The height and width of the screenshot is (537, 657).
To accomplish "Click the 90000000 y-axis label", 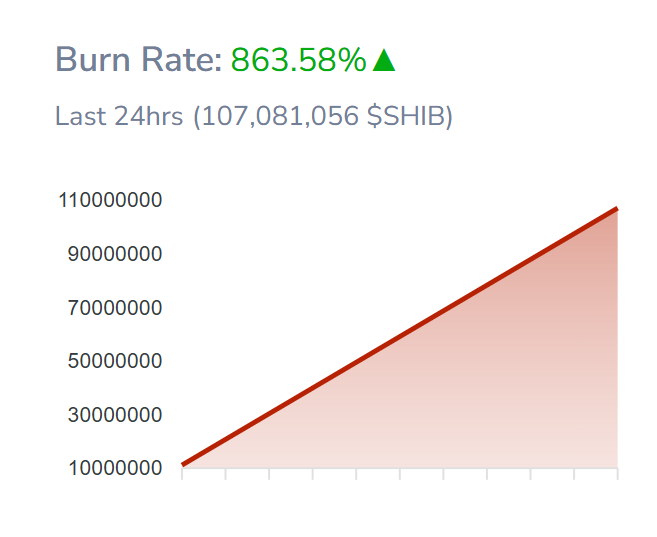I will coord(115,254).
